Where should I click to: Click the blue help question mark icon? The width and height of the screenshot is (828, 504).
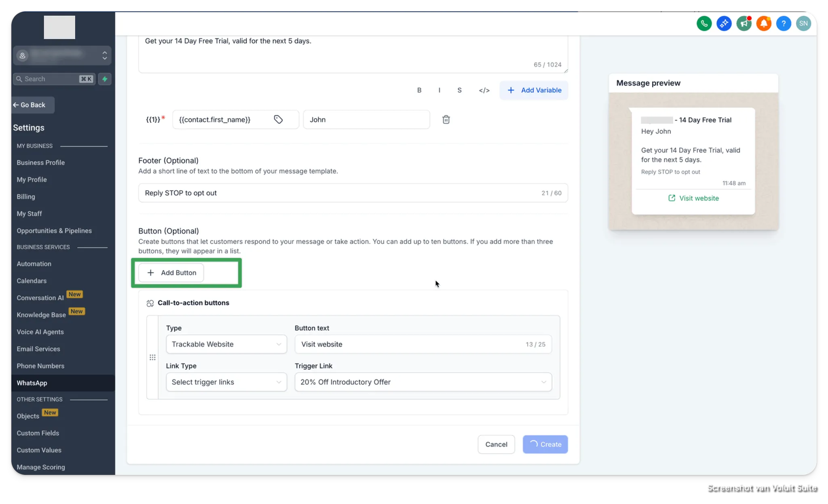783,23
